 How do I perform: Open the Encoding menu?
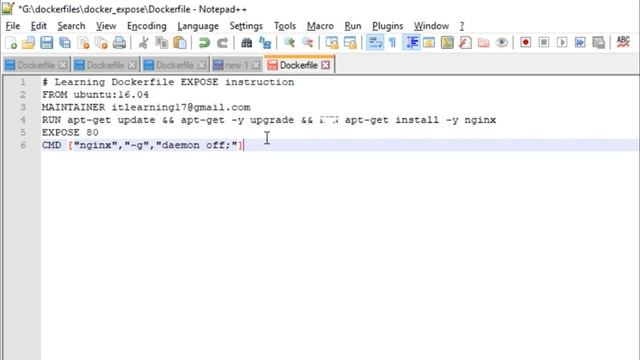point(147,26)
